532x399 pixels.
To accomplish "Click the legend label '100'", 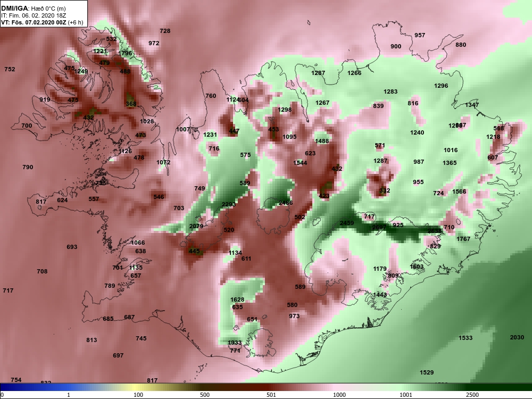I will click(138, 395).
